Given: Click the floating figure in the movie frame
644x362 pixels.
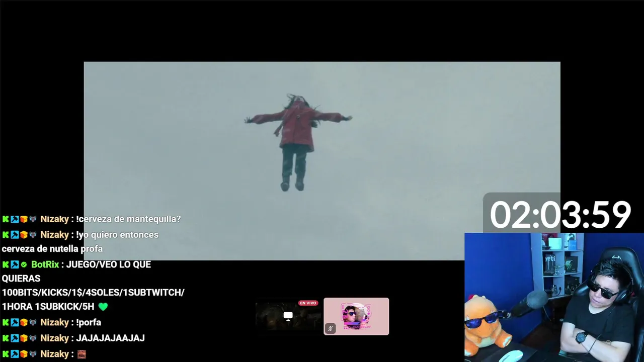Looking at the screenshot, I should click(x=298, y=142).
